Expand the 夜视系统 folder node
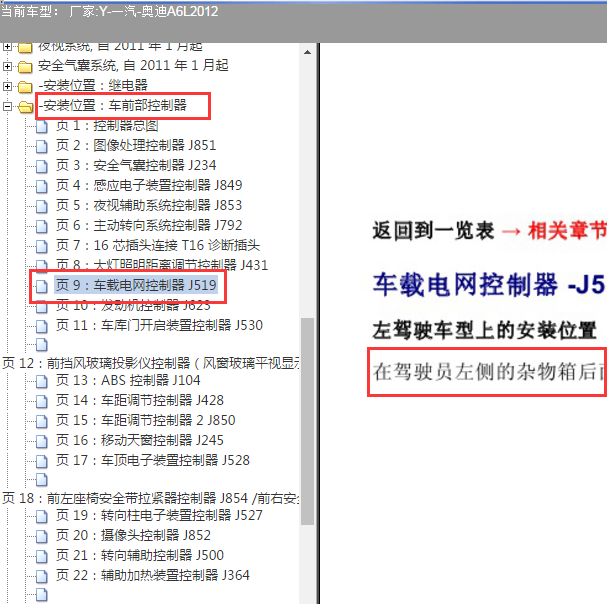 (7, 47)
